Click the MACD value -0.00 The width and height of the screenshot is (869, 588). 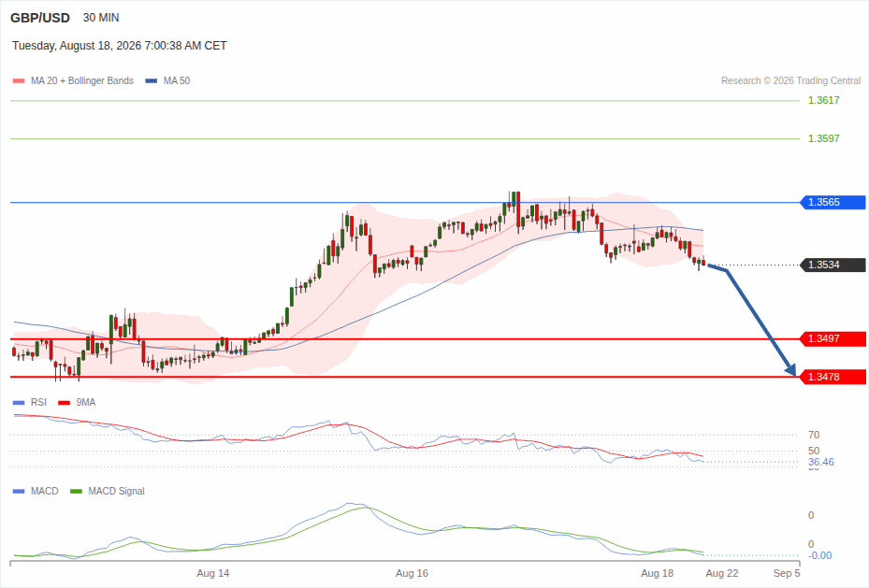pyautogui.click(x=820, y=555)
